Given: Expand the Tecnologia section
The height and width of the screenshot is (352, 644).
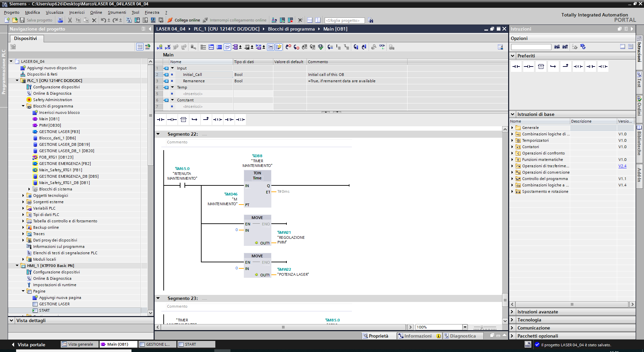Looking at the screenshot, I should click(x=513, y=320).
